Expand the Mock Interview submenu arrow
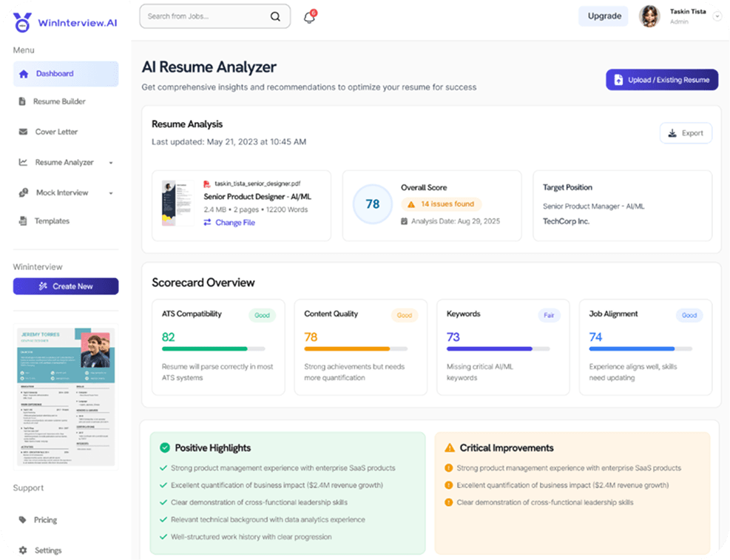The width and height of the screenshot is (730, 560). click(x=111, y=193)
